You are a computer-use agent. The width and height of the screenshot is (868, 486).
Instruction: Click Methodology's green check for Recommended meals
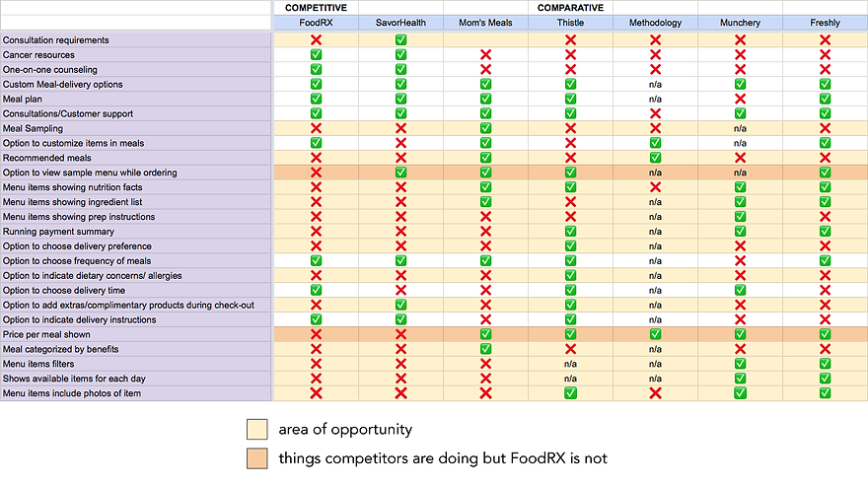pyautogui.click(x=655, y=158)
